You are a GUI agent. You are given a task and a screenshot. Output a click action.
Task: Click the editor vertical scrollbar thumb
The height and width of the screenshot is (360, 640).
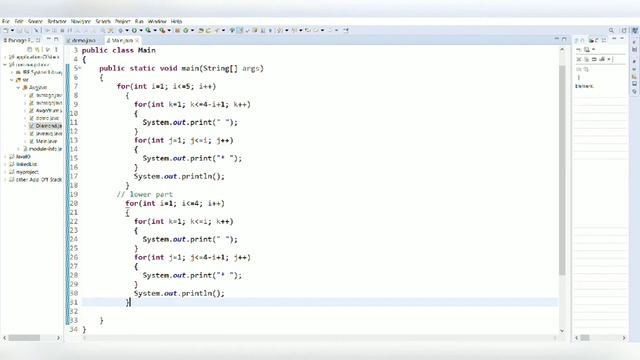[x=562, y=170]
